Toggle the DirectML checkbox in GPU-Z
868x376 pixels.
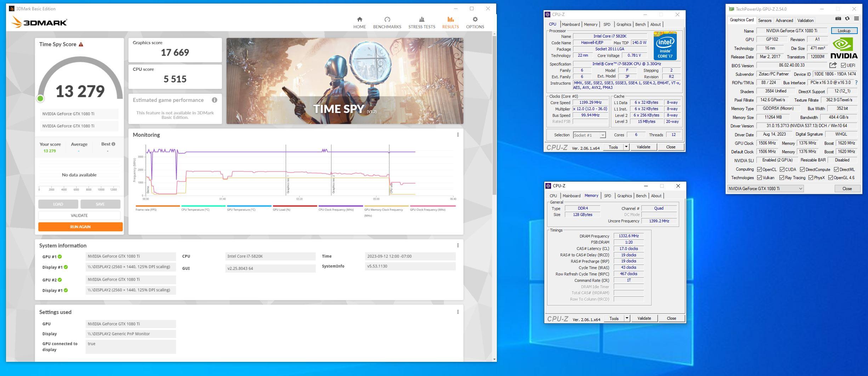click(836, 170)
